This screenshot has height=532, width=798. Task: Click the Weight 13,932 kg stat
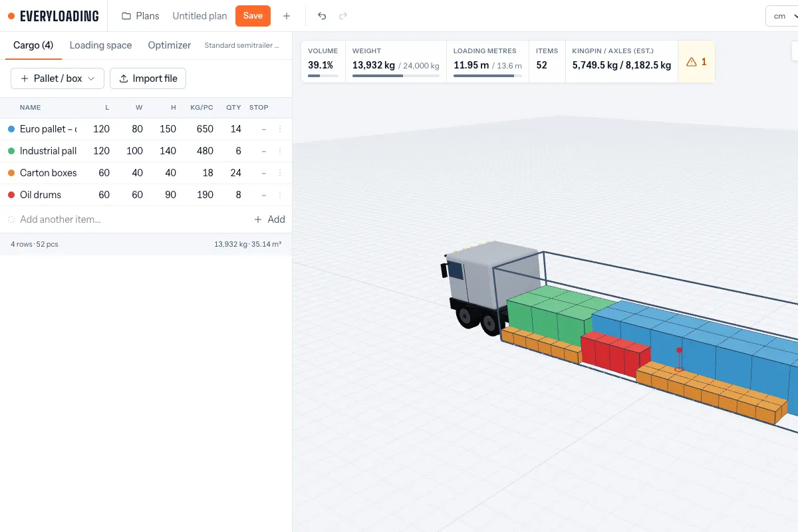pos(396,61)
